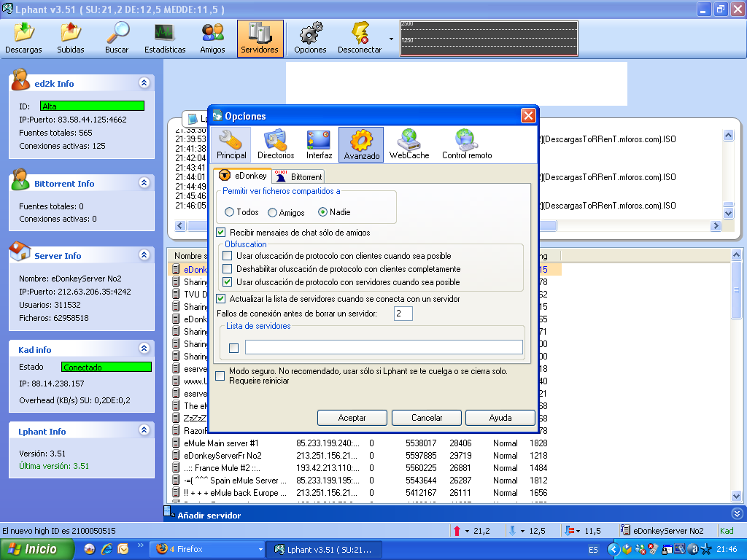
Task: Click the eMule Main server #1 row icon
Action: pos(176,443)
